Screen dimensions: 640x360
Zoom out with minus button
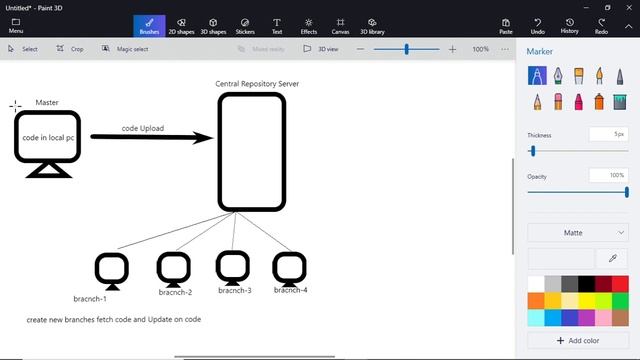(360, 49)
